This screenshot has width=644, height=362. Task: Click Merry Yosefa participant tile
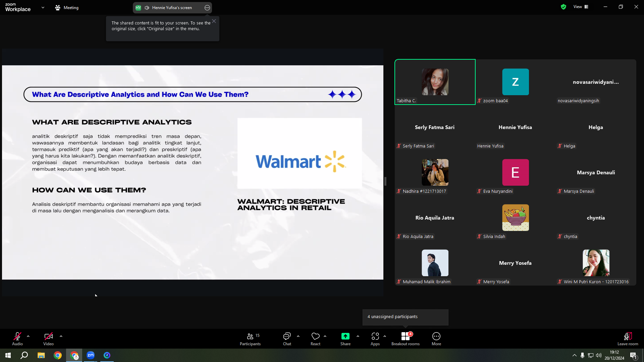point(516,263)
